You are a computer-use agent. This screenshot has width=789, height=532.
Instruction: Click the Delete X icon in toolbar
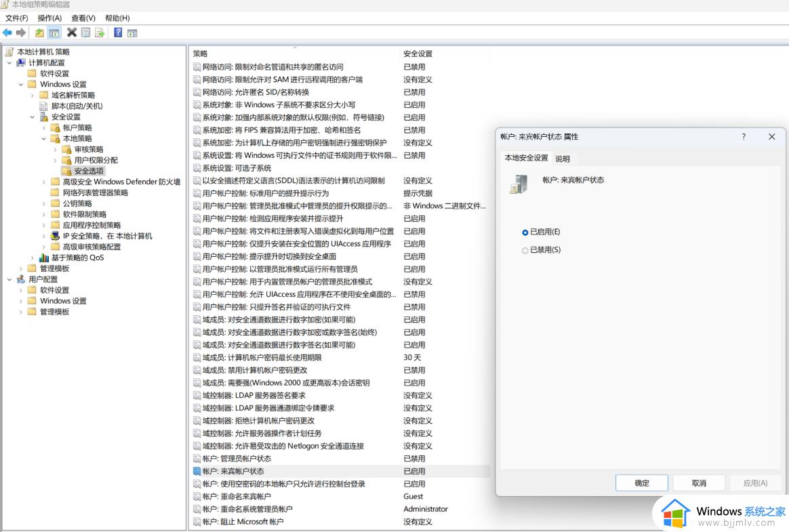(x=72, y=33)
